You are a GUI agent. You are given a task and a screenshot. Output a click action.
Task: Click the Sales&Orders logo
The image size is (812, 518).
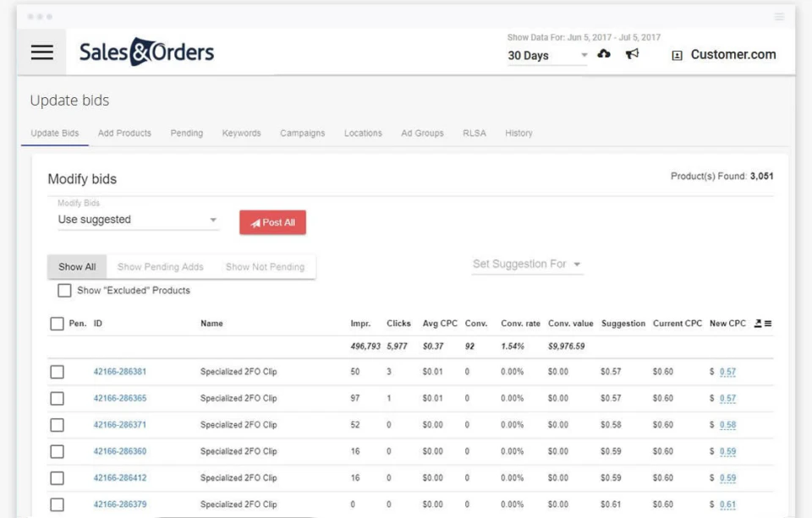[145, 52]
